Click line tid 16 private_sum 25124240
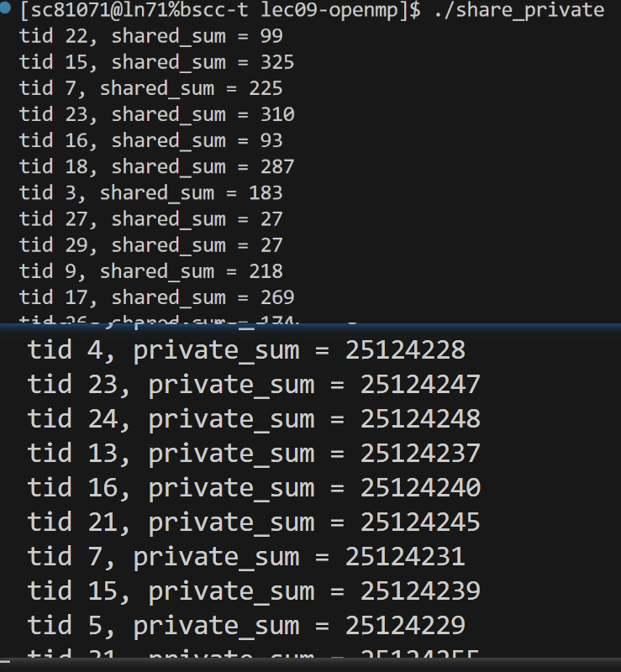The height and width of the screenshot is (672, 621). tap(254, 488)
